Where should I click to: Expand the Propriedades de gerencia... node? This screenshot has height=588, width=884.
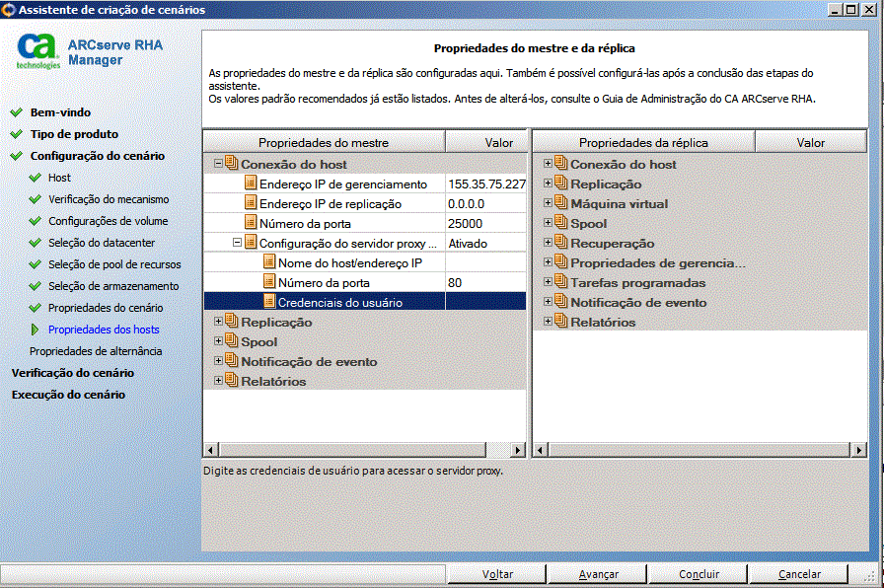point(548,262)
